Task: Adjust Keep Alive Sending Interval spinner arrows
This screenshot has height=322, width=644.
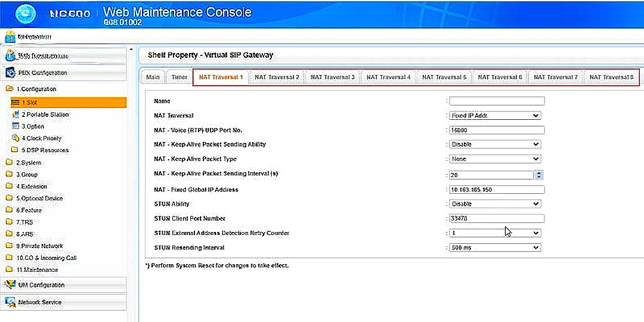Action: coord(539,175)
